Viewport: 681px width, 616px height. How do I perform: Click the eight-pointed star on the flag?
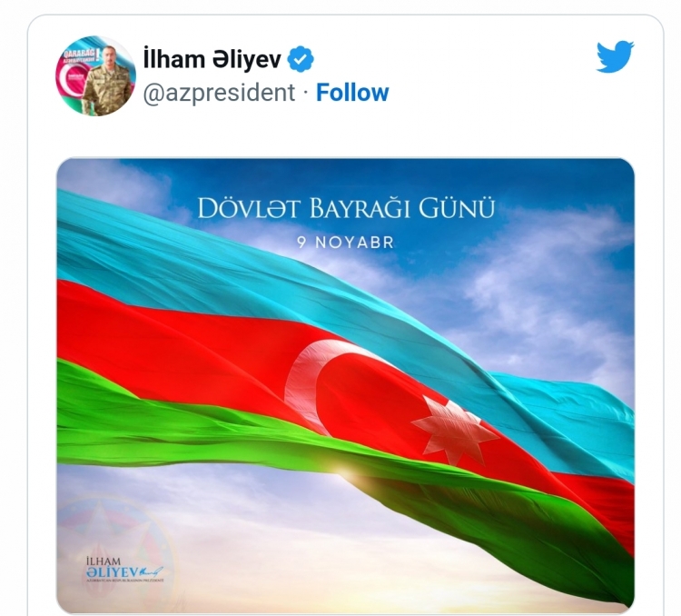coord(454,430)
